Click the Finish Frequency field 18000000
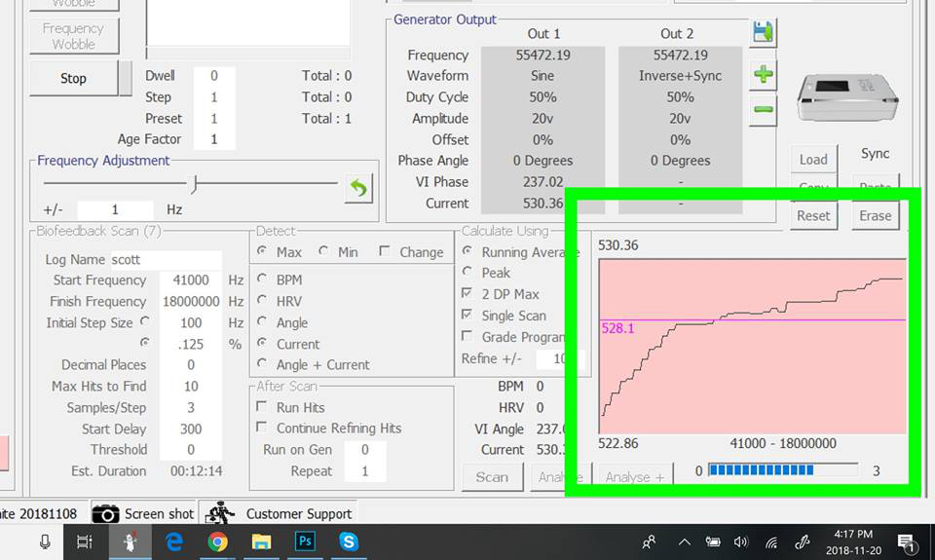This screenshot has height=560, width=935. click(191, 302)
